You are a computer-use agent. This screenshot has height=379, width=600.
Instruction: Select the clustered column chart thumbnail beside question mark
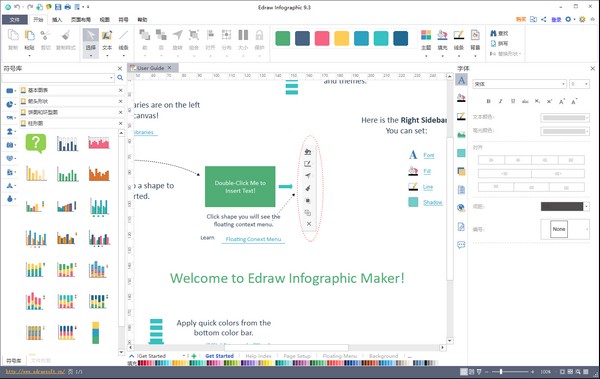[67, 144]
